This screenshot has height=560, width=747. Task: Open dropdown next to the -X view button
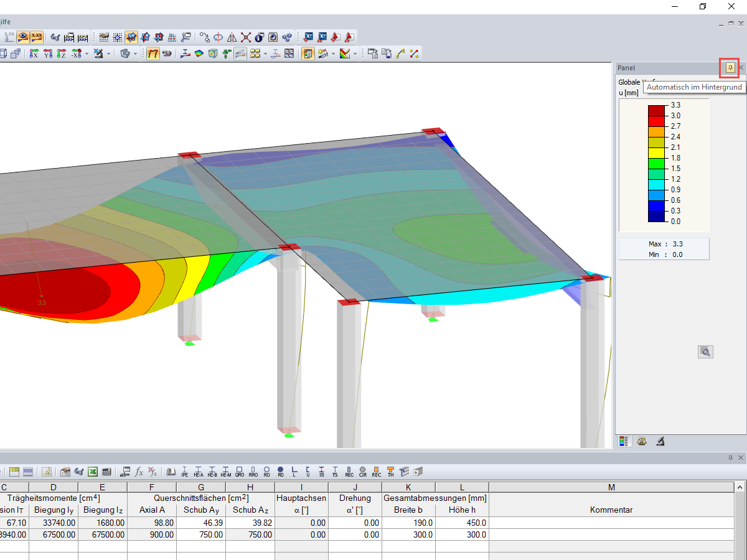pos(86,54)
